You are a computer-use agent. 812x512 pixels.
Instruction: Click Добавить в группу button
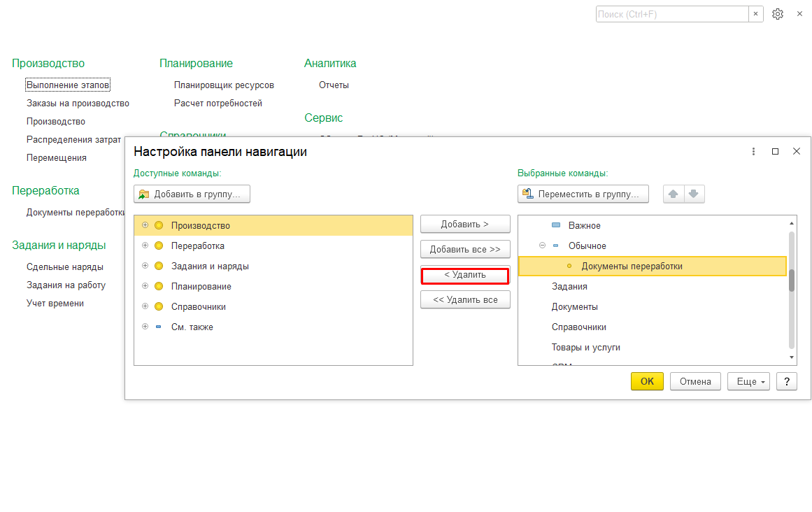[x=192, y=194]
